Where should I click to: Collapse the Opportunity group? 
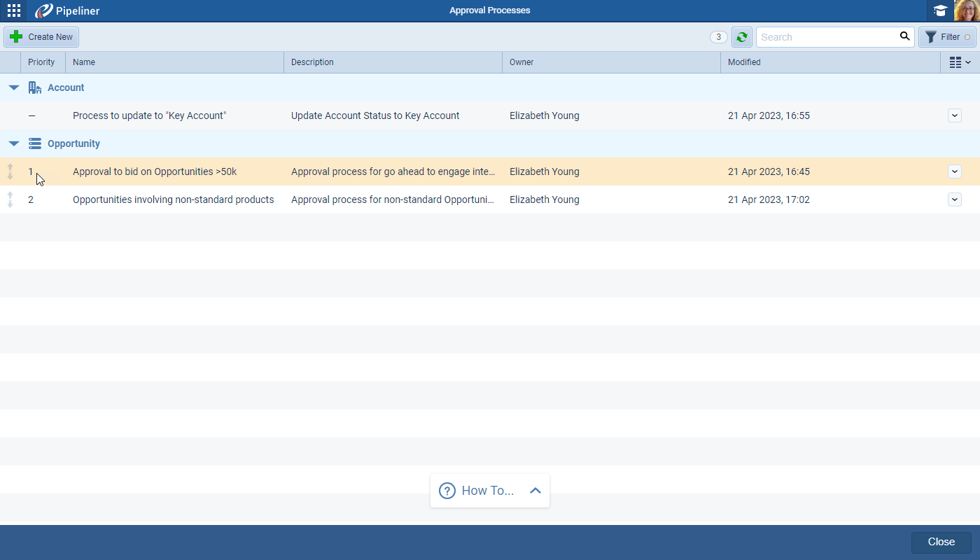13,144
